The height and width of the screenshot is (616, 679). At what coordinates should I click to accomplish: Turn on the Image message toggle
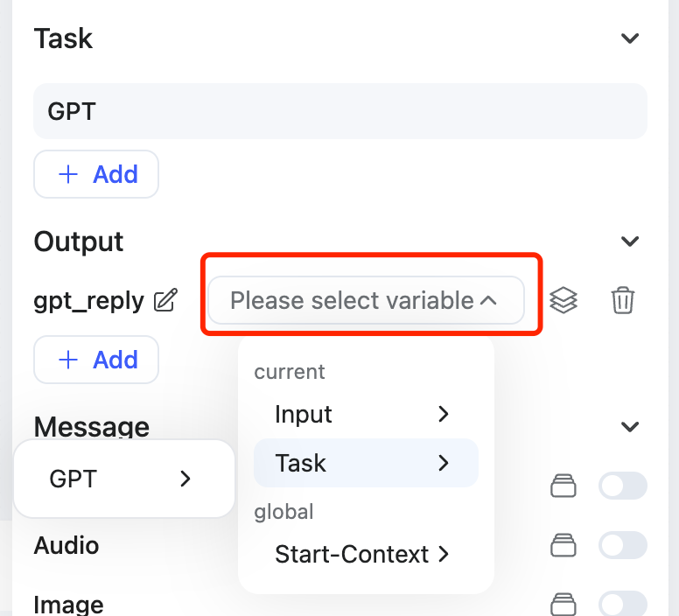[x=622, y=604]
